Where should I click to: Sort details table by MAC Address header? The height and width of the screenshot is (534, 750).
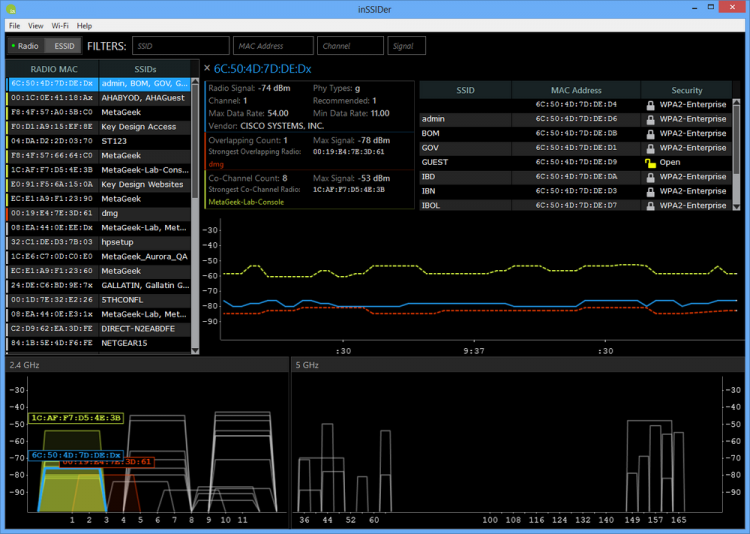click(x=576, y=90)
